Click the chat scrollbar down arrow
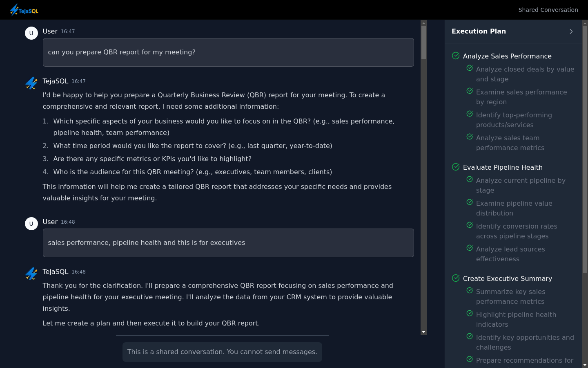This screenshot has height=368, width=588. click(423, 332)
